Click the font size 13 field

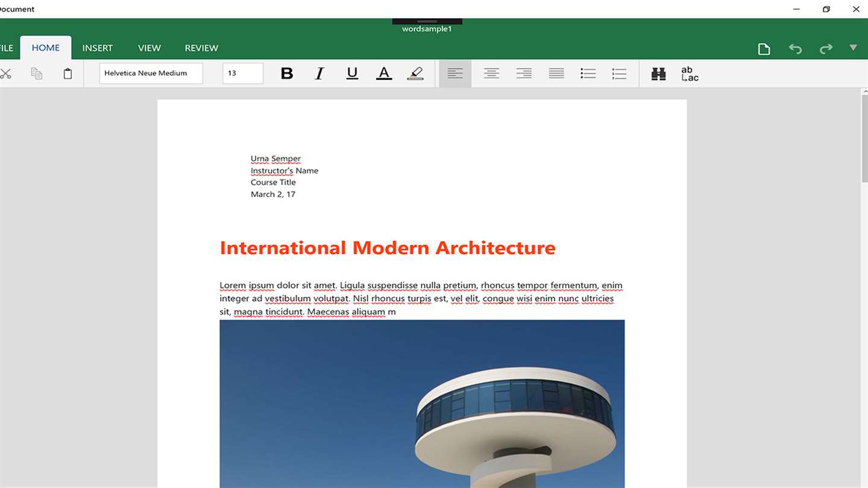pyautogui.click(x=243, y=74)
